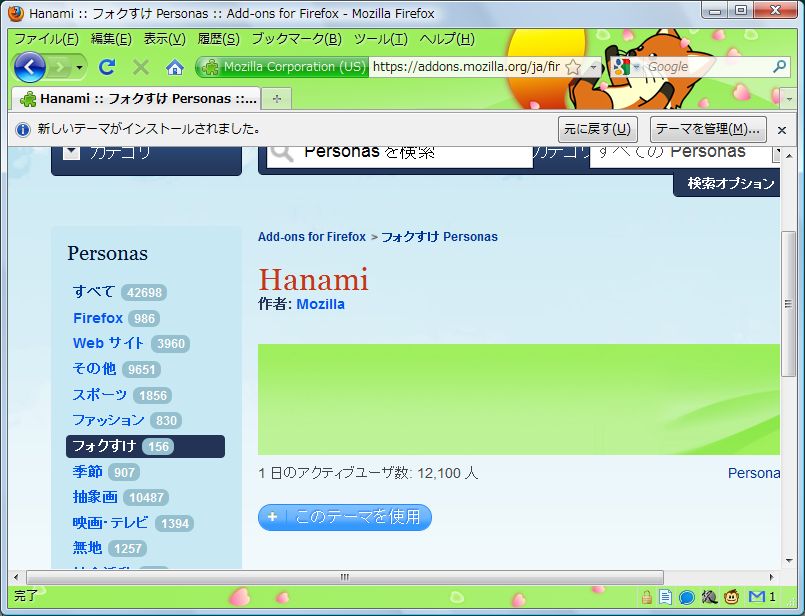
Task: Select the 季節 category link
Action: [x=87, y=471]
